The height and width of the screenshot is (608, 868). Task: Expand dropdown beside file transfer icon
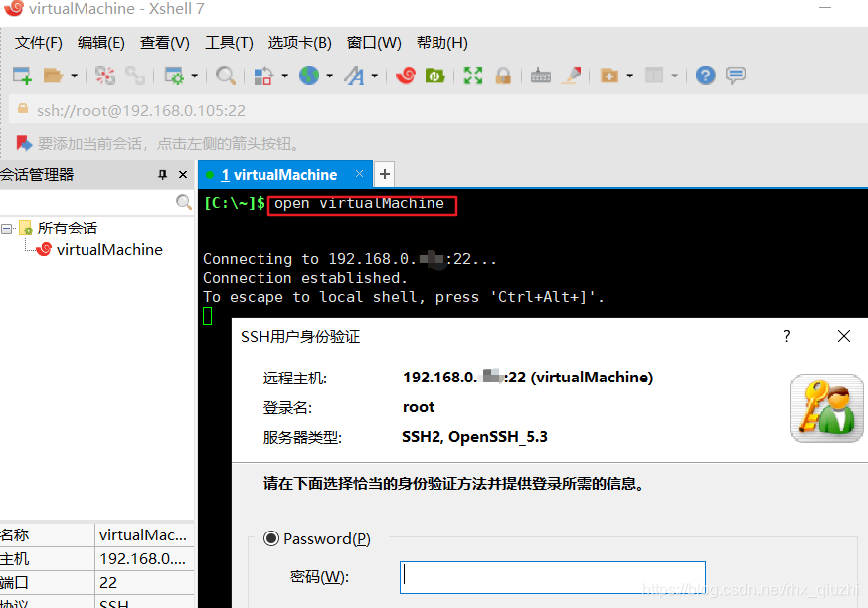click(x=285, y=76)
